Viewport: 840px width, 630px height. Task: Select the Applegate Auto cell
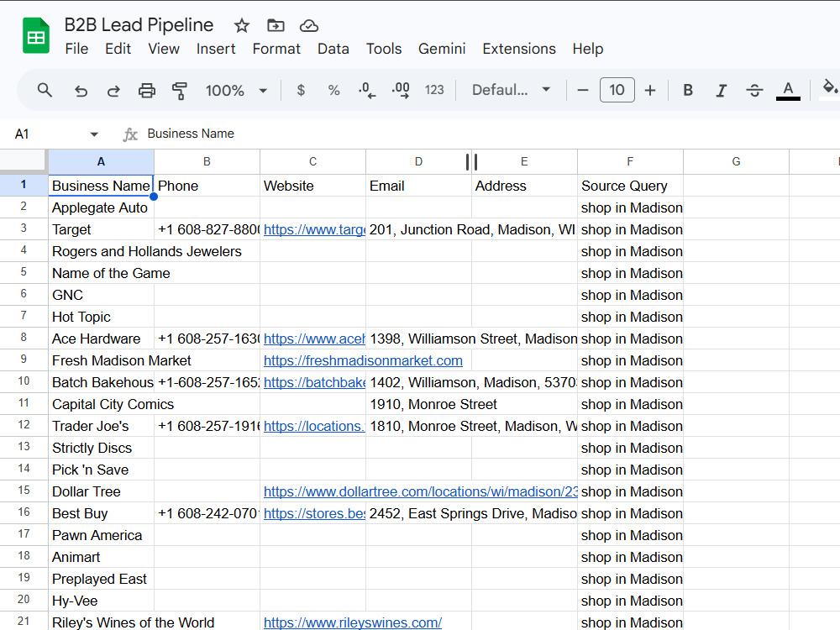(102, 207)
